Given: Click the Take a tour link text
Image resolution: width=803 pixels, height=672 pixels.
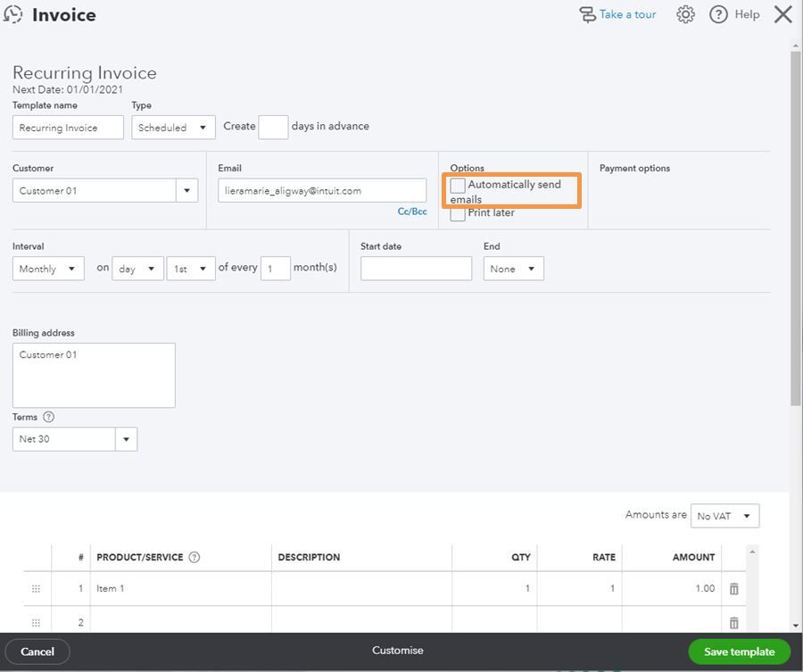Looking at the screenshot, I should (627, 14).
